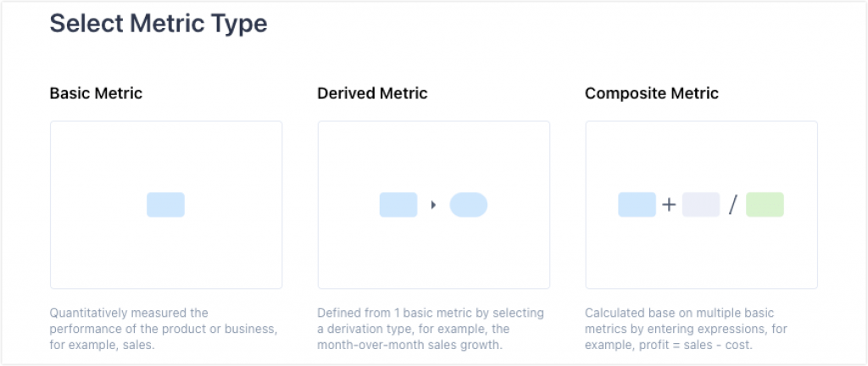Click the small arrow in Derived Metric

tap(433, 205)
